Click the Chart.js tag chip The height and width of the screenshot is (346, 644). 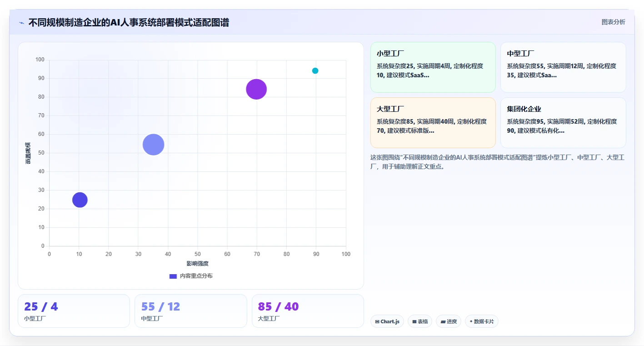(387, 321)
